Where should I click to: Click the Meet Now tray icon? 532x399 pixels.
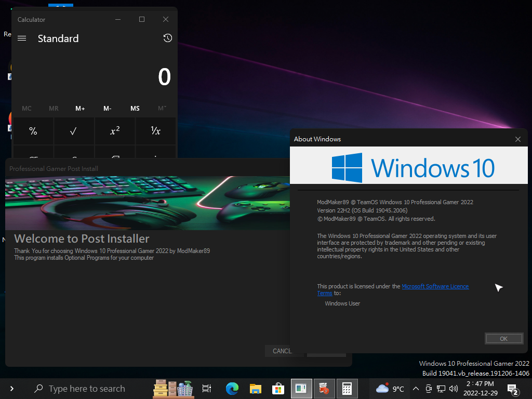(429, 389)
